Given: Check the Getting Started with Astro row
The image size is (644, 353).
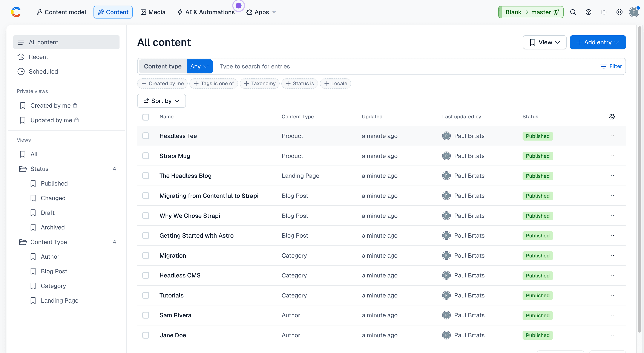Looking at the screenshot, I should click(146, 235).
